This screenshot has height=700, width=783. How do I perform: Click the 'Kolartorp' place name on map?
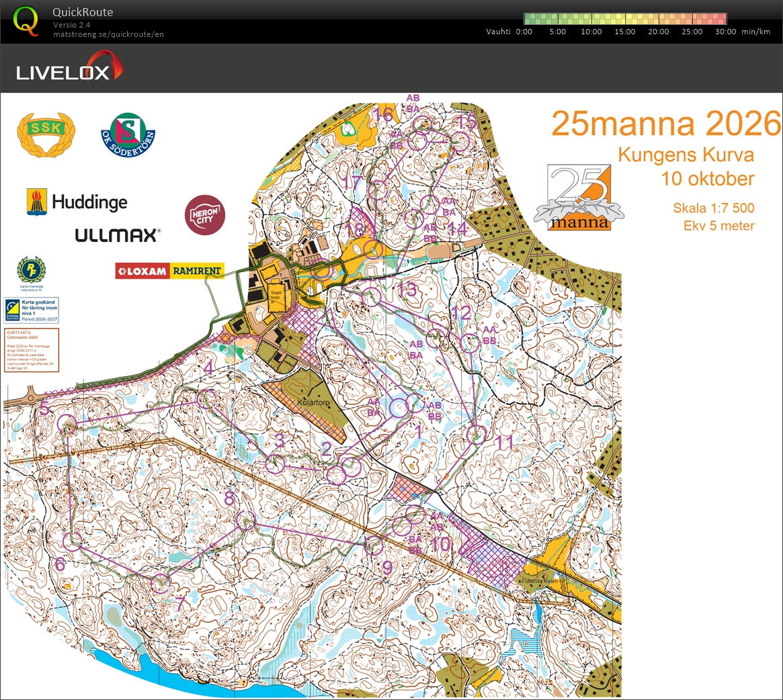point(314,402)
